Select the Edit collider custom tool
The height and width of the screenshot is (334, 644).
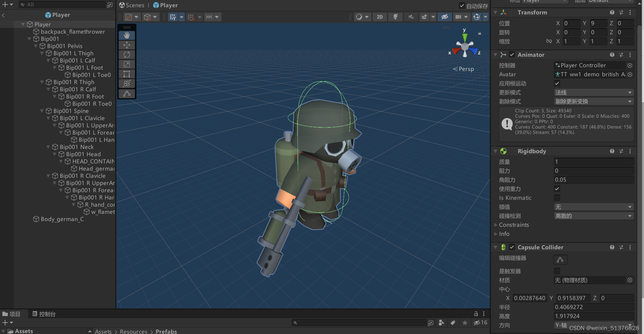[127, 94]
